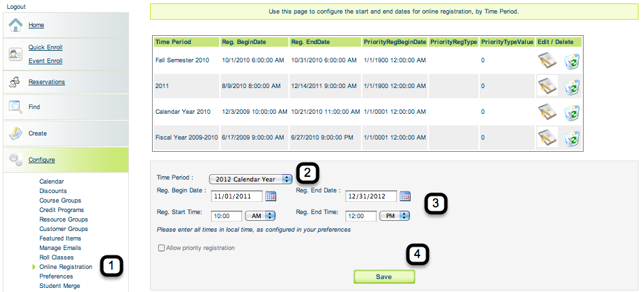Click delete icon for Fiscal Year 2009-2010
644x292 pixels.
coord(571,138)
